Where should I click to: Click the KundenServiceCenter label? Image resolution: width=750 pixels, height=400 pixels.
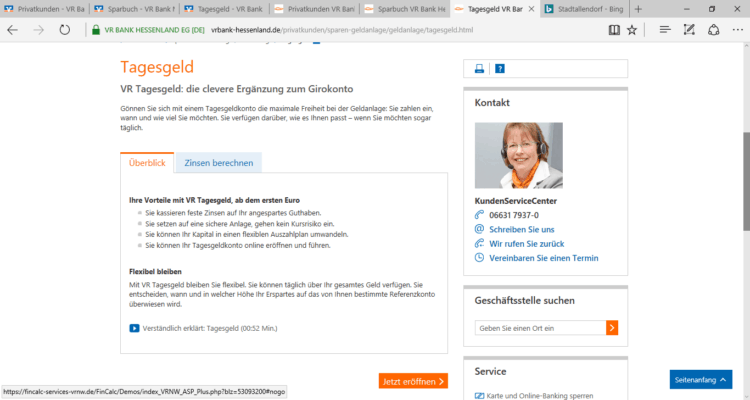pos(516,201)
